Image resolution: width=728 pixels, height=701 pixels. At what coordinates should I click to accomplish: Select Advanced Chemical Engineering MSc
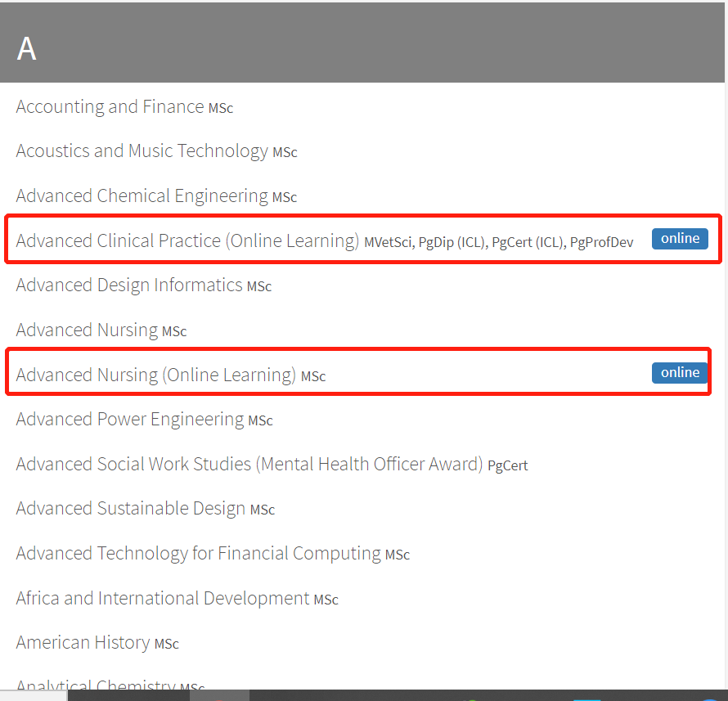point(156,196)
